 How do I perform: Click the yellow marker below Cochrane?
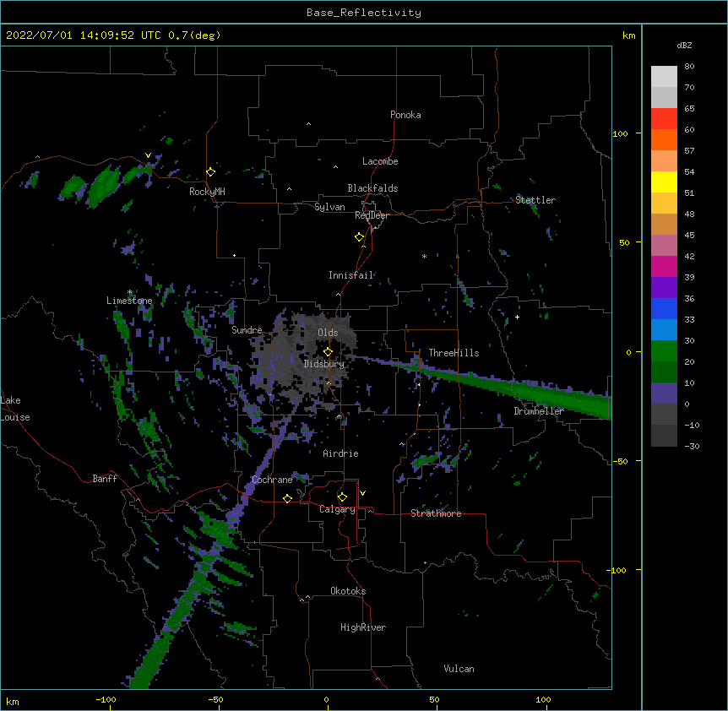point(287,498)
